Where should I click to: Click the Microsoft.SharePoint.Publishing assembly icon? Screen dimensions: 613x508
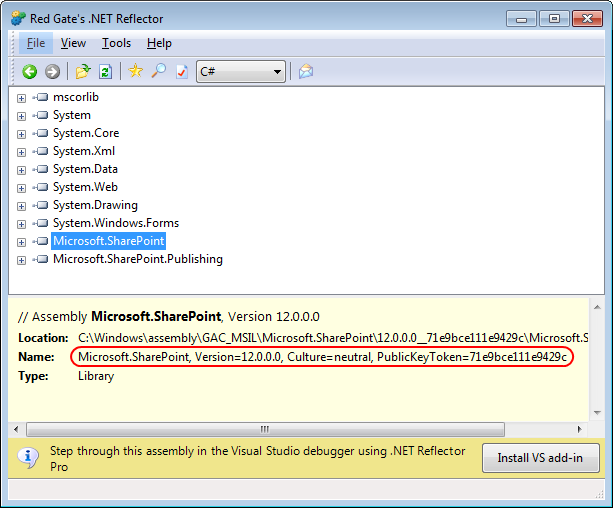(40, 259)
